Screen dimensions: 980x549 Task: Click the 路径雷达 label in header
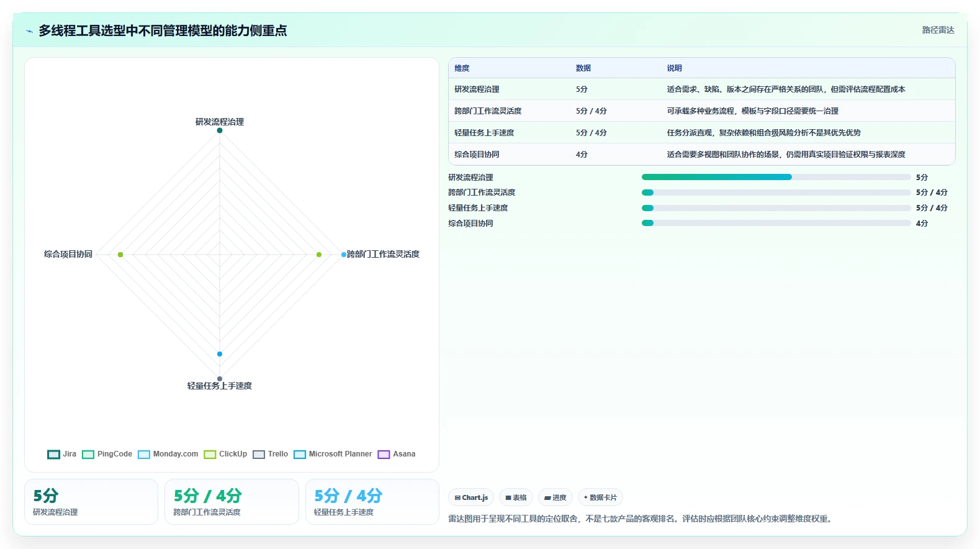click(x=938, y=30)
